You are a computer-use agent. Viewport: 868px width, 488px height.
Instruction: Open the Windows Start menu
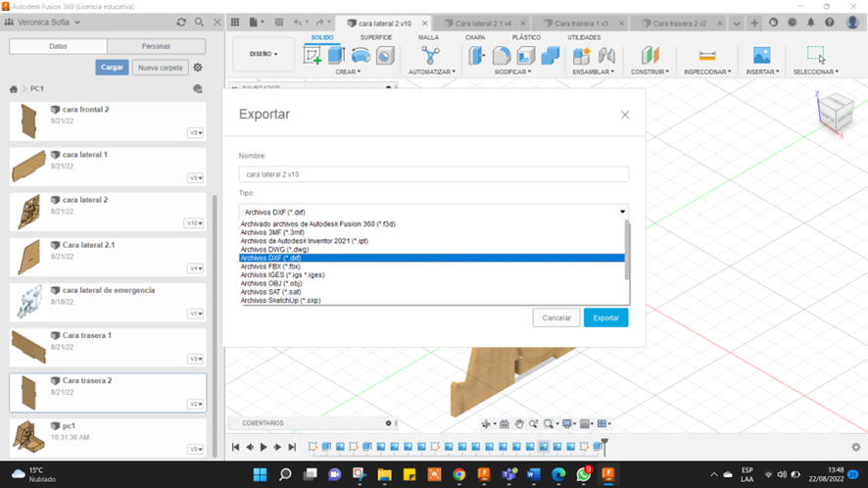260,474
